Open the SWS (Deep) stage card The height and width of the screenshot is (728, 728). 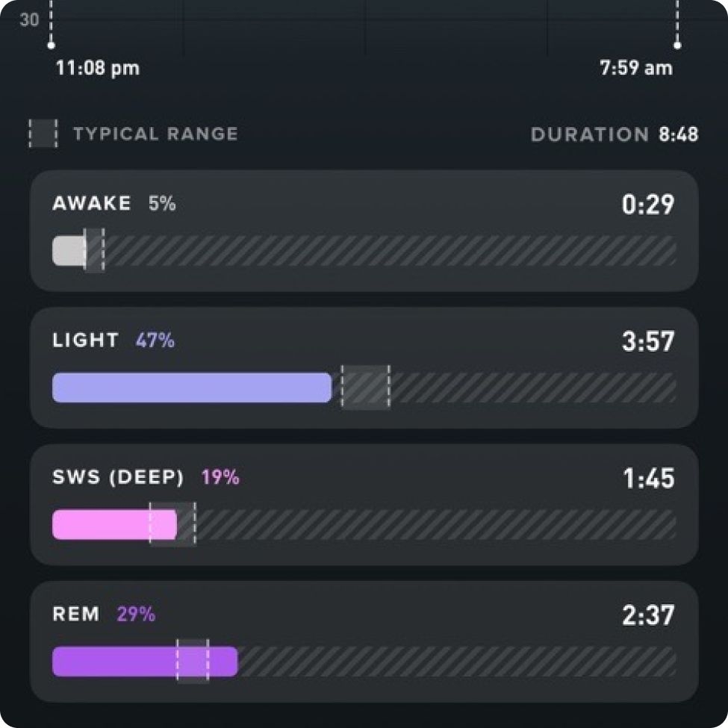coord(364,505)
